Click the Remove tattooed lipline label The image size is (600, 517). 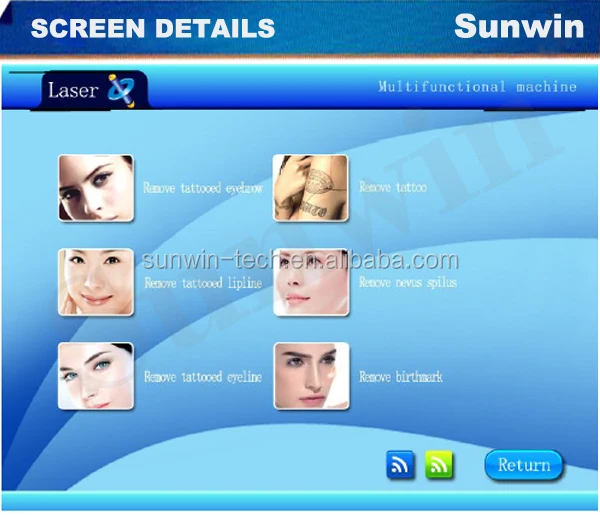[203, 283]
